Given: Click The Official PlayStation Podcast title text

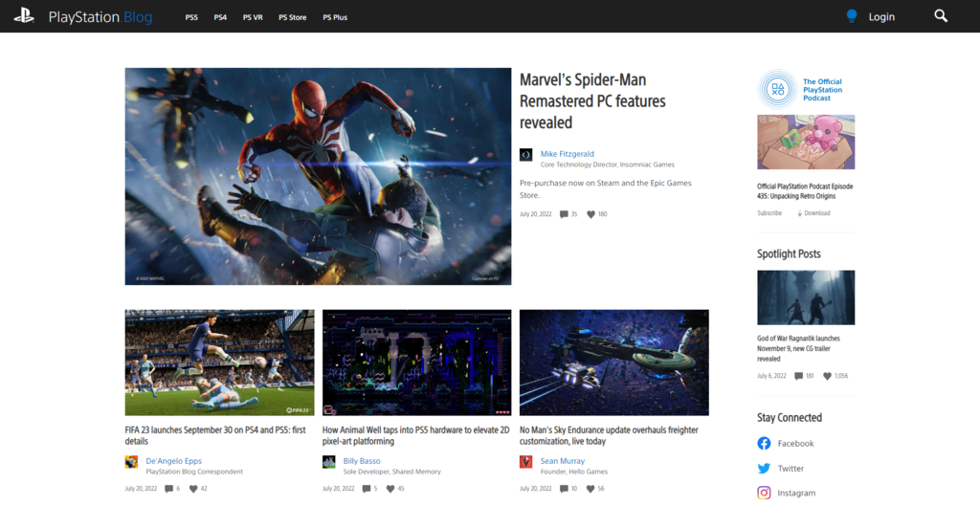Looking at the screenshot, I should [x=822, y=90].
